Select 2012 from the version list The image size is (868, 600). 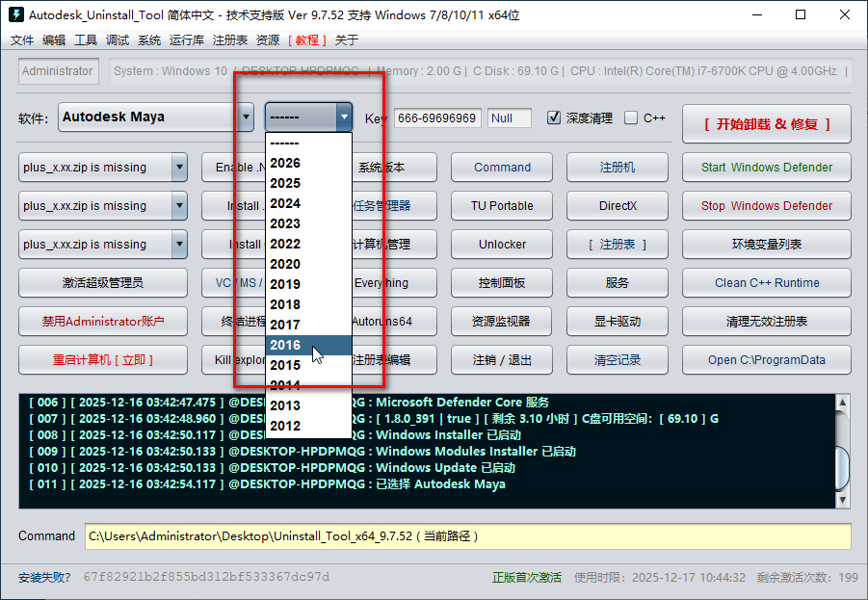pyautogui.click(x=308, y=426)
